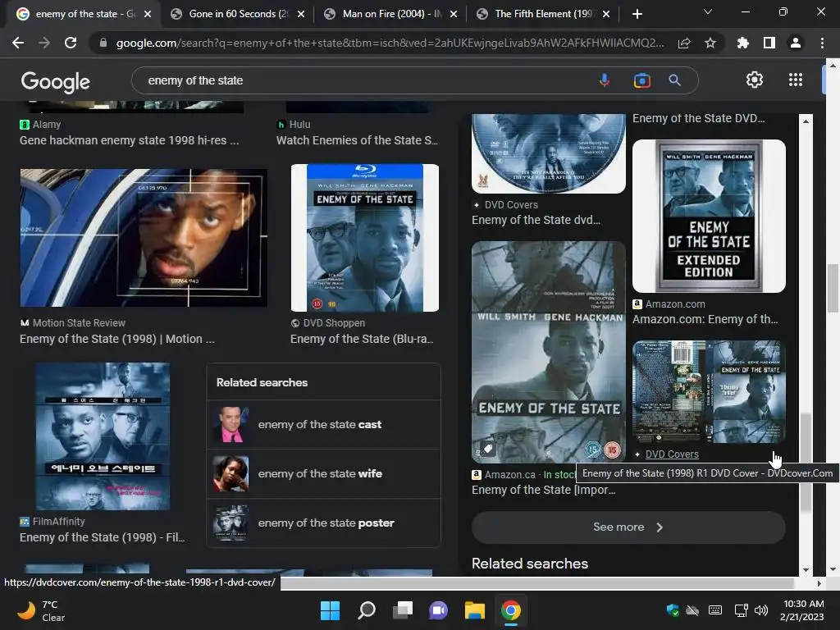Open 'Gene hackman enemy state 1998 hi-res' link
Screen dimensions: 840x630
tap(129, 140)
